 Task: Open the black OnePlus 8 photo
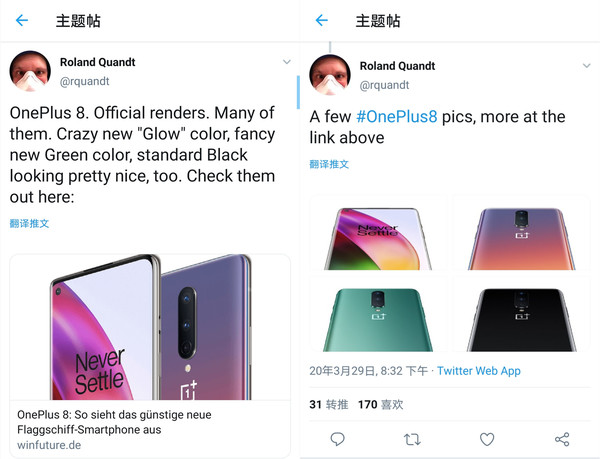pos(522,314)
